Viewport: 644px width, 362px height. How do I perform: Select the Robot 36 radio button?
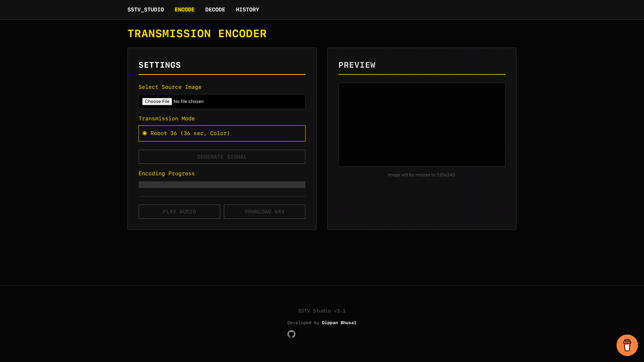(x=145, y=133)
